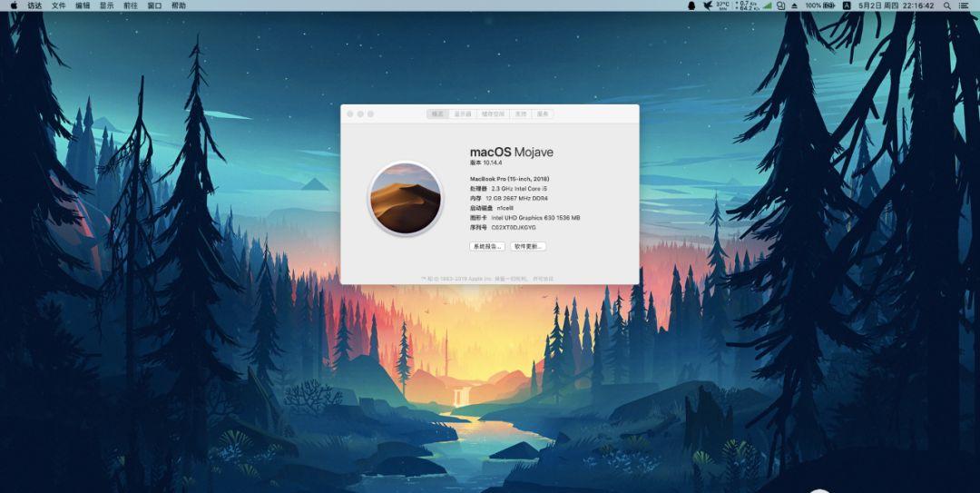Open the 前往 menu

click(x=131, y=5)
